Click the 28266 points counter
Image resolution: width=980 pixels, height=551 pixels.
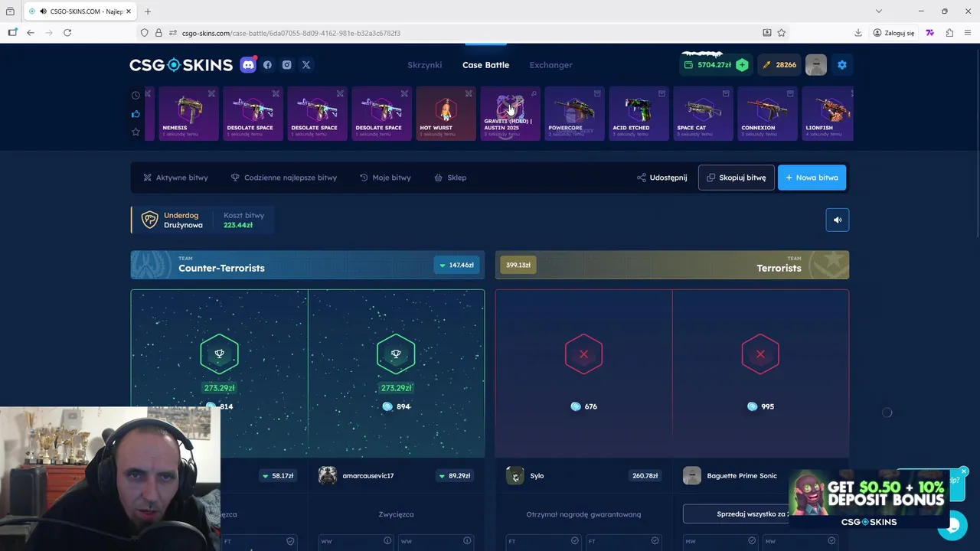[x=779, y=65]
